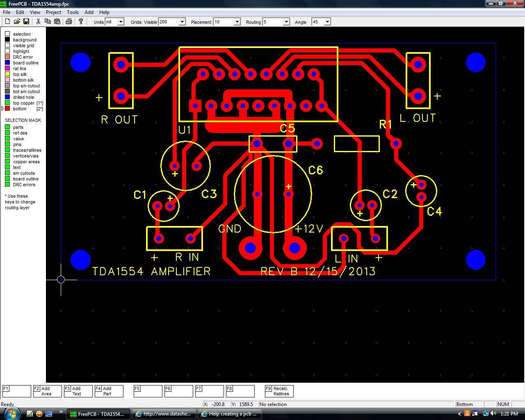Image resolution: width=525 pixels, height=420 pixels.
Task: Click the top copper layer color swatch
Action: (x=7, y=103)
